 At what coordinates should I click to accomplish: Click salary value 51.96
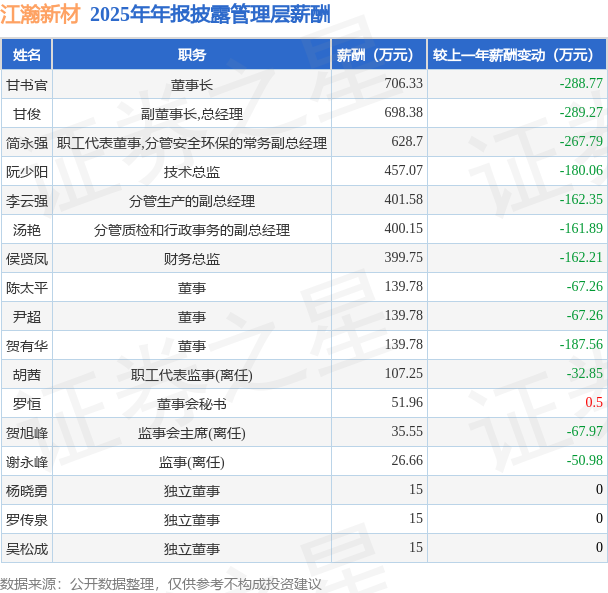(x=407, y=402)
